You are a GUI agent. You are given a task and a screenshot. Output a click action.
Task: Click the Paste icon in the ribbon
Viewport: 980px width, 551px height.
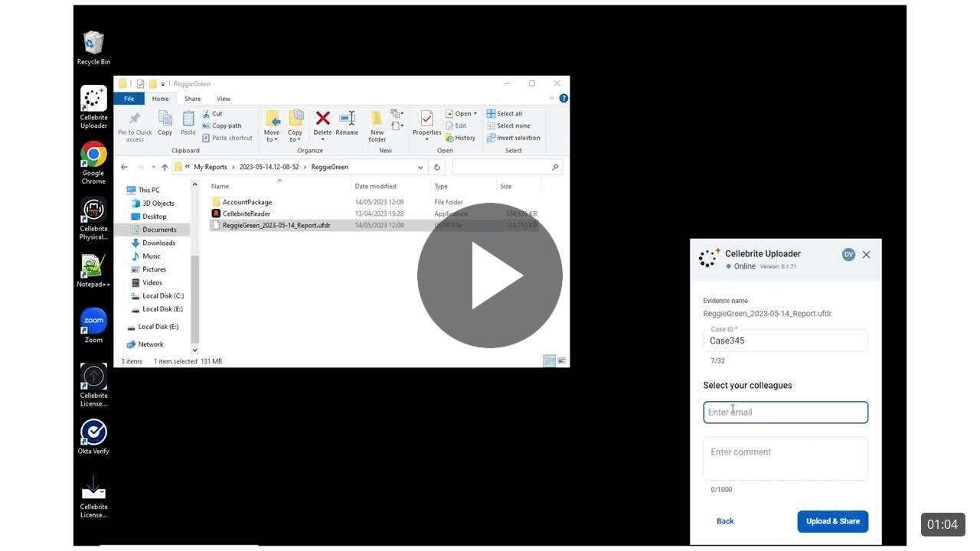[188, 123]
